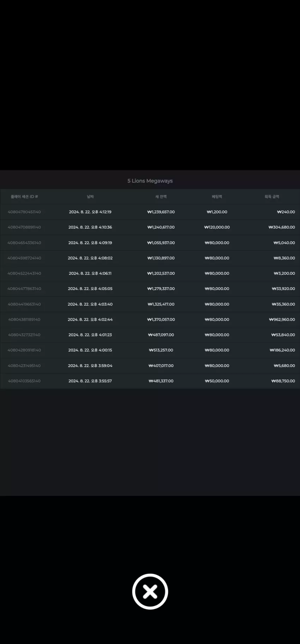Click the date cell 오후 4:09:19
Viewport: 300px width, 644px height.
(90, 243)
